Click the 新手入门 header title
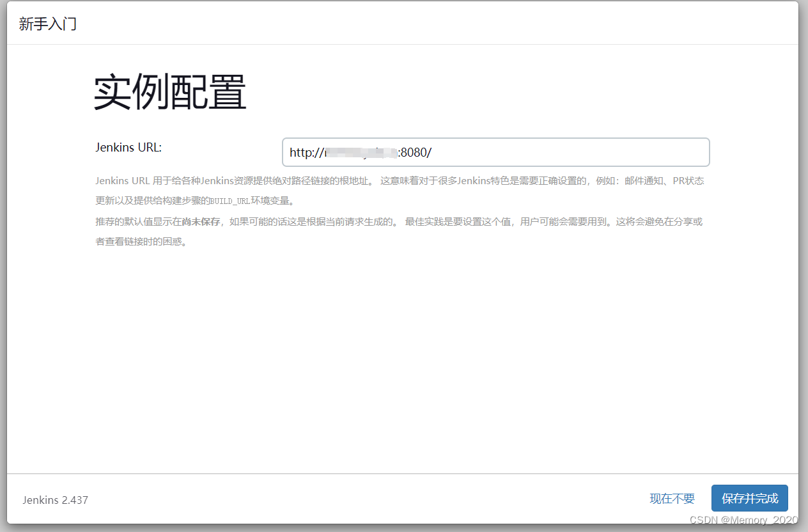This screenshot has height=532, width=808. pos(48,24)
